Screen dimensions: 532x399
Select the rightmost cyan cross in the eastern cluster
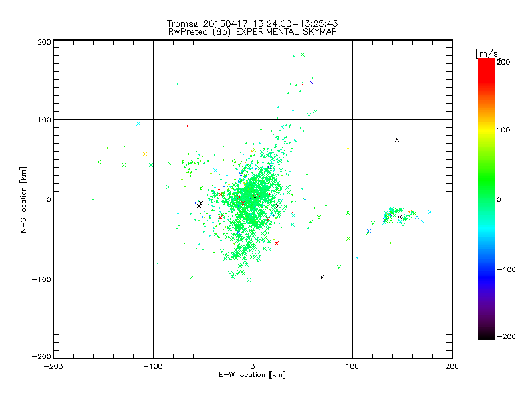(430, 212)
